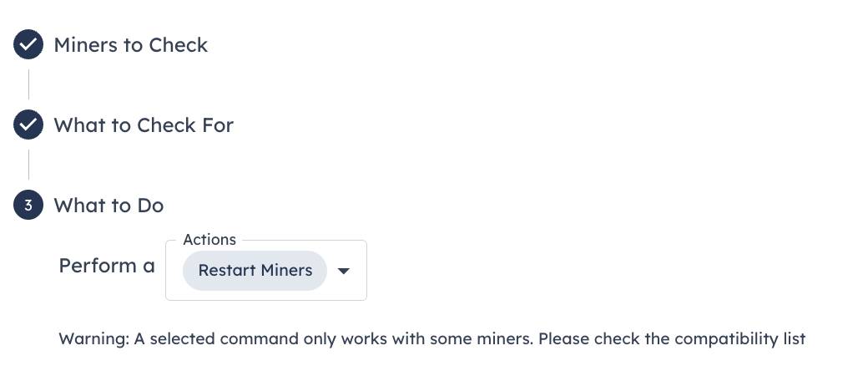
Task: Go back to What to Check For step
Action: 144,125
